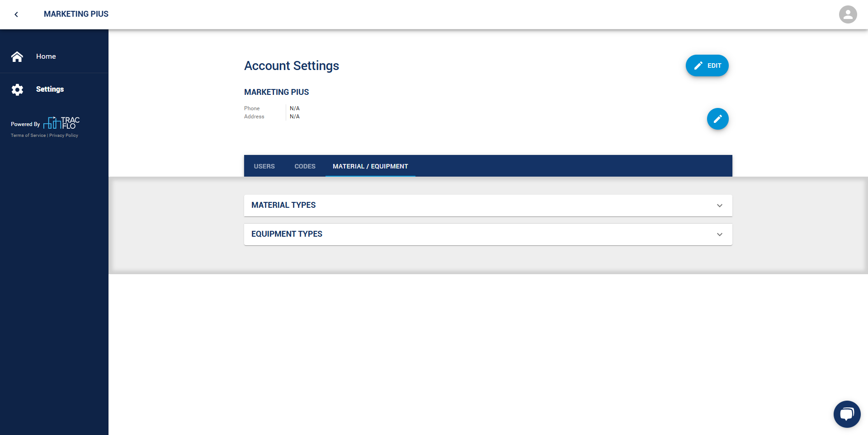Open the user profile avatar menu
Image resolution: width=868 pixels, height=435 pixels.
[848, 14]
